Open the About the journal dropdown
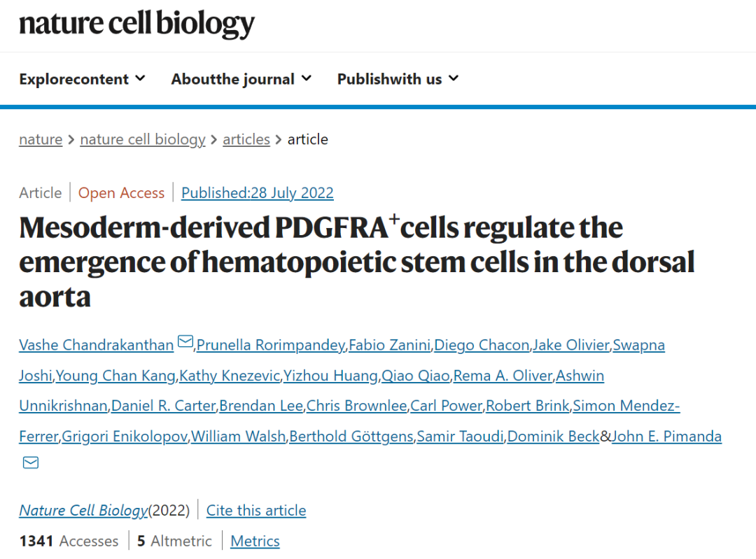 coord(241,79)
